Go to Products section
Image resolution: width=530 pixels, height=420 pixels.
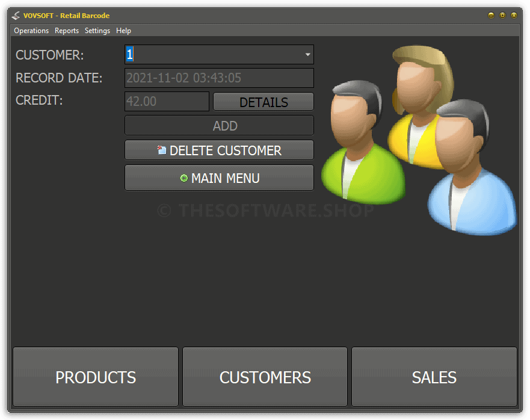coord(96,377)
